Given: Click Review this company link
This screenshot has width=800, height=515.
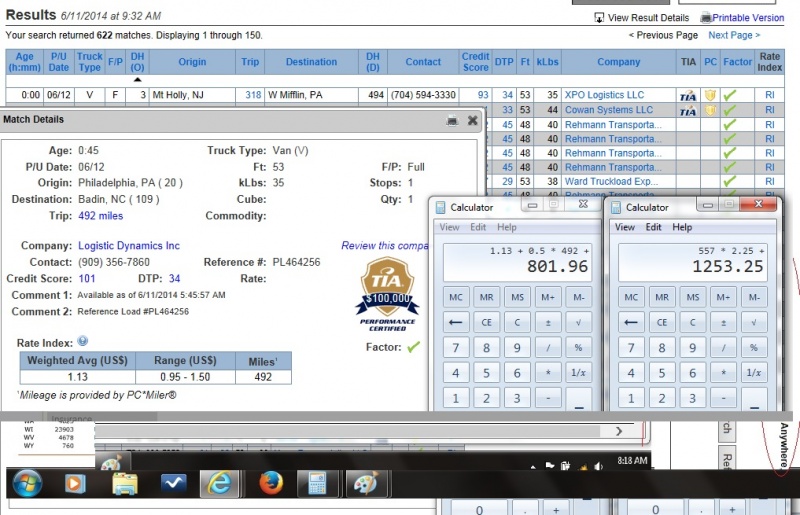Looking at the screenshot, I should [385, 246].
